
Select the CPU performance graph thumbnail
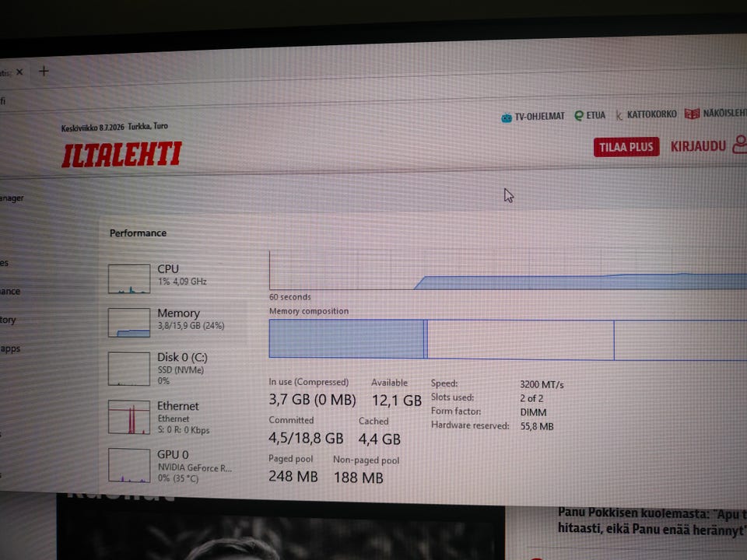point(129,279)
